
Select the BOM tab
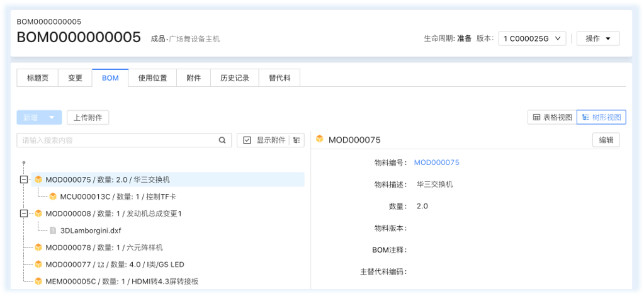click(110, 78)
